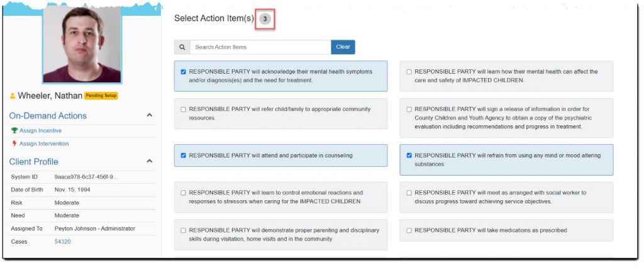This screenshot has width=644, height=267.
Task: Click the selected action items count badge
Action: point(265,20)
